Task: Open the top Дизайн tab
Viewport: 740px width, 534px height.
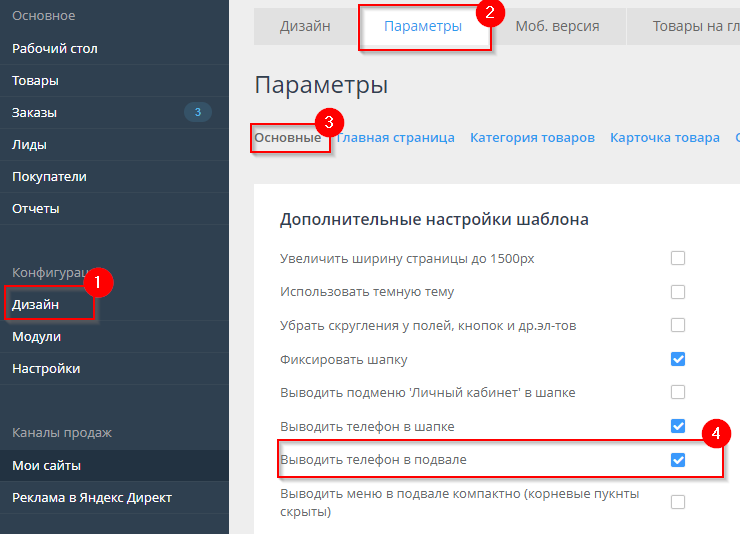Action: [x=305, y=26]
